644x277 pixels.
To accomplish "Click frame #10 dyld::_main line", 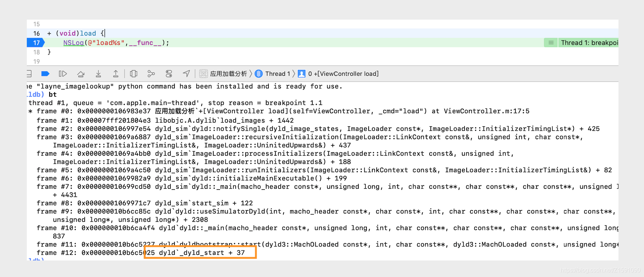I will [x=328, y=232].
